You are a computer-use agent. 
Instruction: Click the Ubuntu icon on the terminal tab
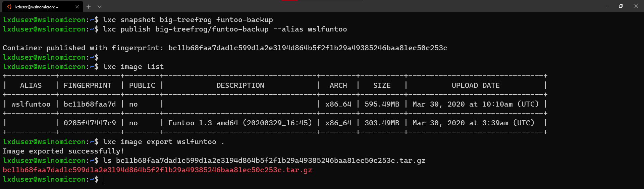point(9,7)
